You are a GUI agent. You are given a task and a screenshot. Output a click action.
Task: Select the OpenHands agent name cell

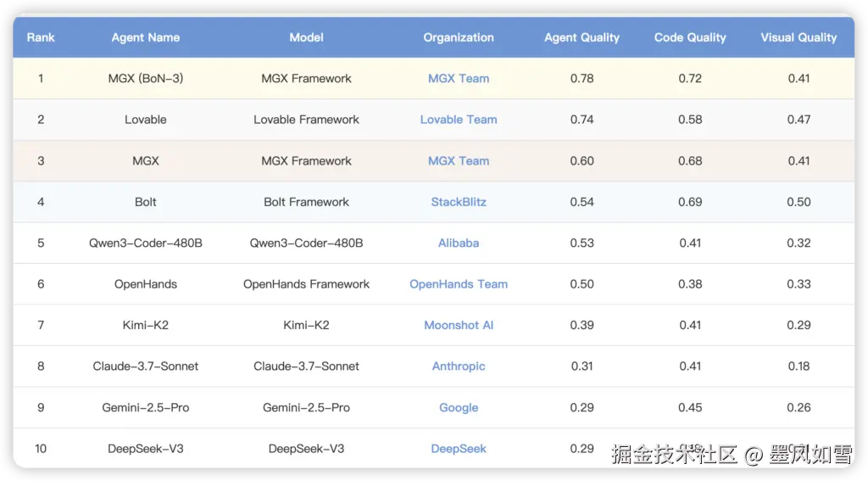click(x=146, y=283)
